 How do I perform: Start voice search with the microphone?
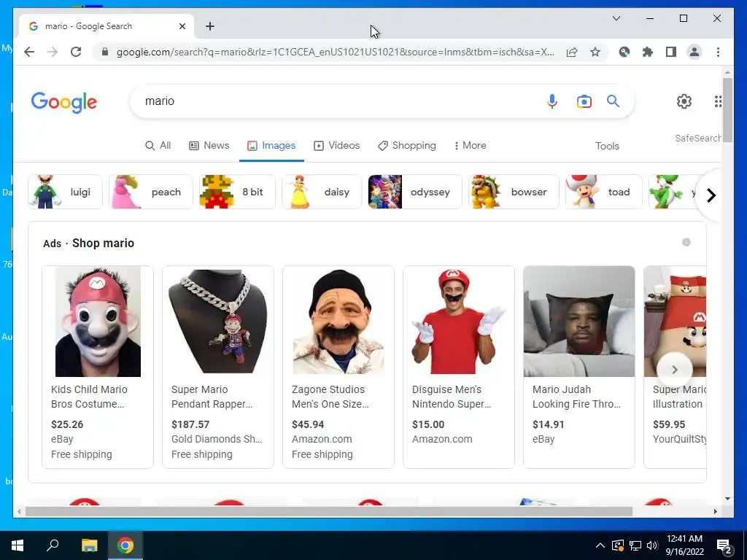[x=552, y=101]
